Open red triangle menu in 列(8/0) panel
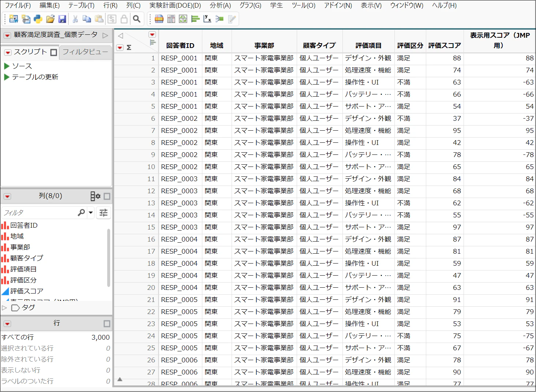Screen dimensions: 536x392 click(7, 197)
